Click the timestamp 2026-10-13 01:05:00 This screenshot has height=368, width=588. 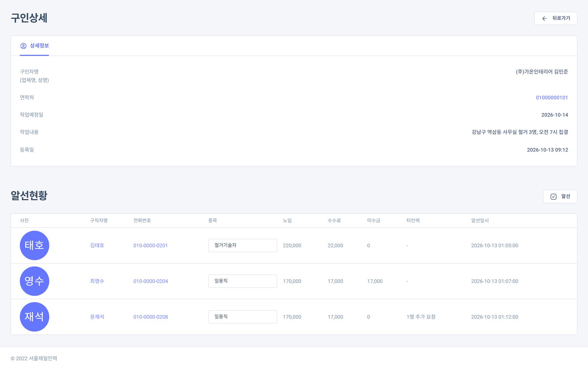click(495, 245)
